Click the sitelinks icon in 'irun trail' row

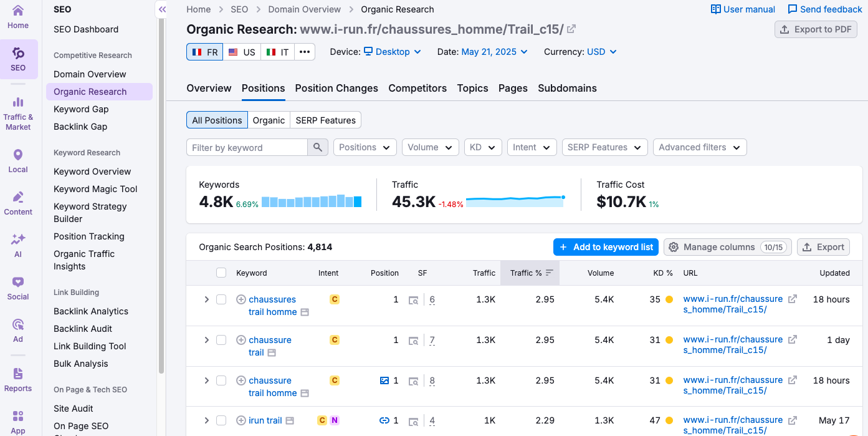384,420
